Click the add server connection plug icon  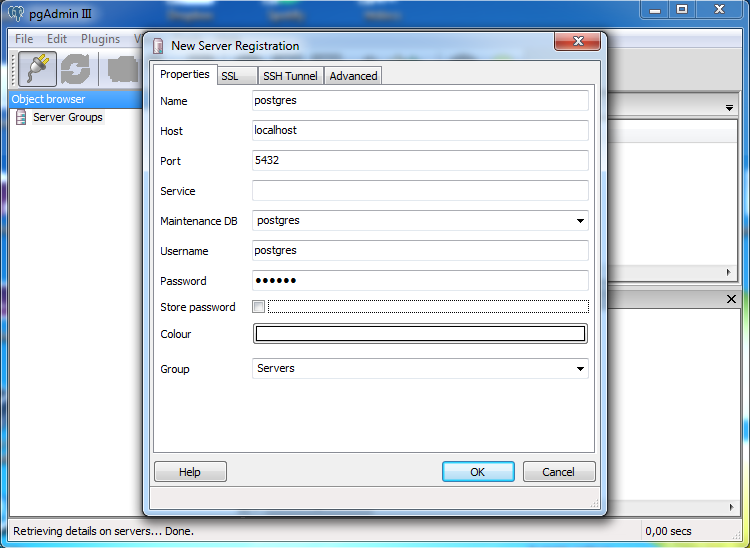[x=37, y=69]
